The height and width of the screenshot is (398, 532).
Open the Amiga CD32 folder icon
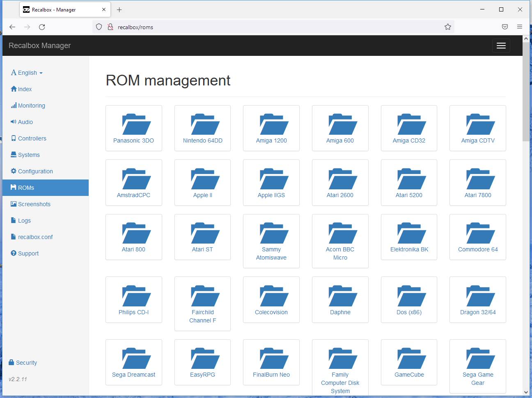pos(412,124)
